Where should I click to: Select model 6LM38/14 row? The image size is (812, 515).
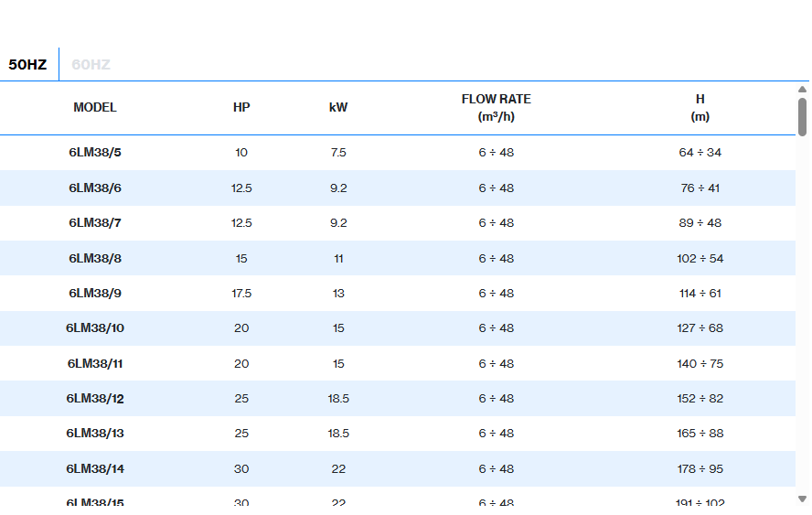pyautogui.click(x=95, y=469)
